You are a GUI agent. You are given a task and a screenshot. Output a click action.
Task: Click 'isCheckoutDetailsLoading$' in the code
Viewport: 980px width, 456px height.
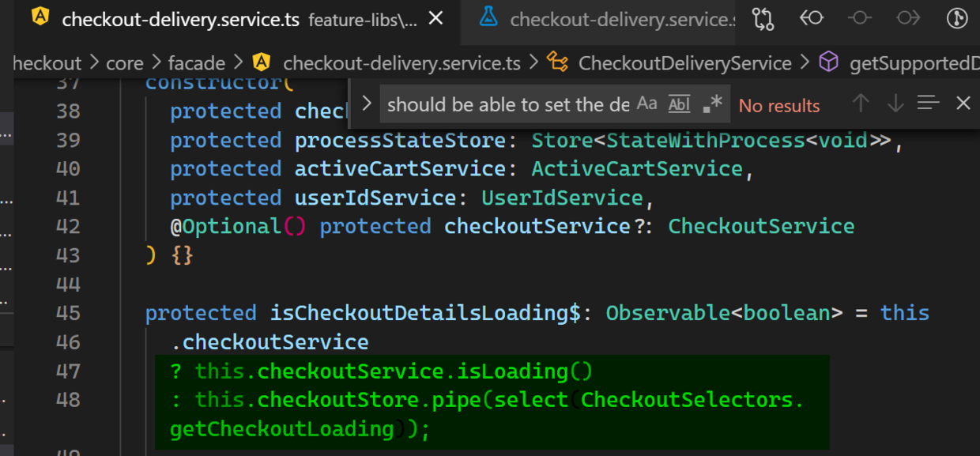427,314
